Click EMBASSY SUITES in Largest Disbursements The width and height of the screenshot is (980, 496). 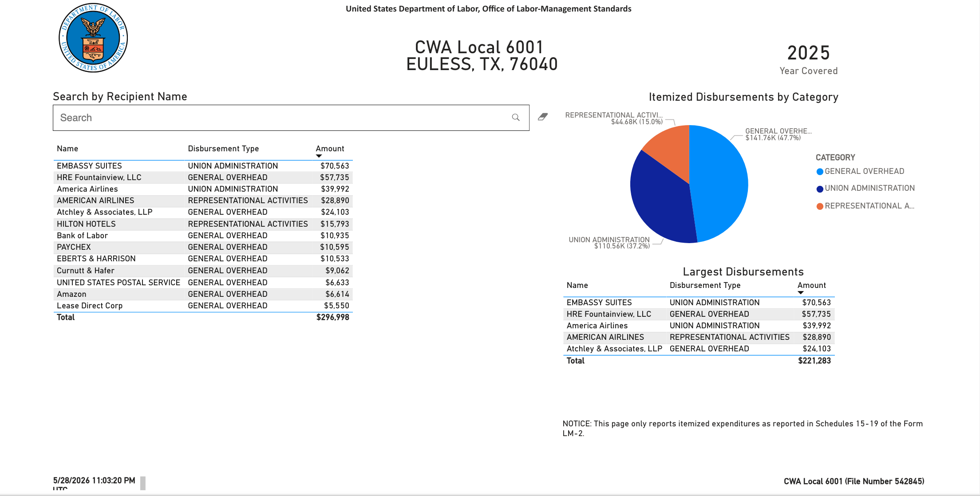pos(599,303)
